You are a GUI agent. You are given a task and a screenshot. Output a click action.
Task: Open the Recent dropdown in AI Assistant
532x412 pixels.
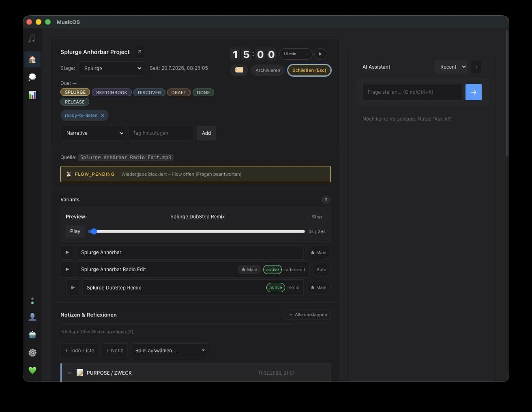[451, 67]
